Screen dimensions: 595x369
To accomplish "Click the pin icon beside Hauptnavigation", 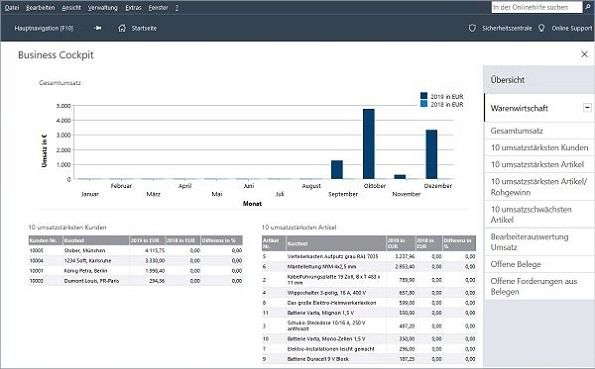I will coord(98,28).
